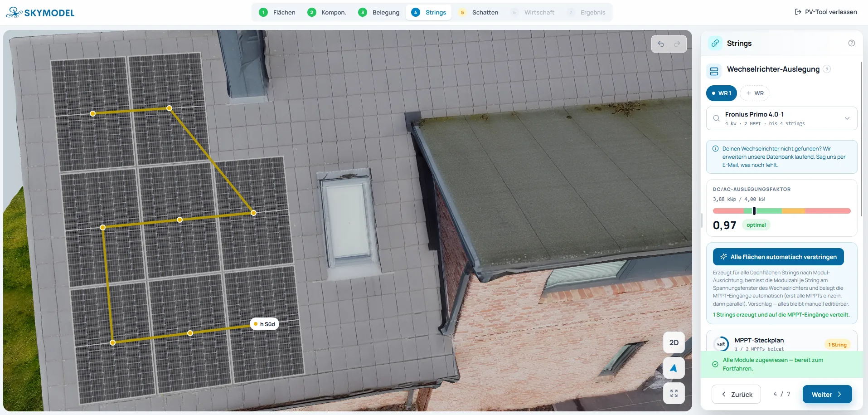Viewport: 868px width, 415px height.
Task: Click the MPPT-Steckplan heading
Action: pos(759,340)
